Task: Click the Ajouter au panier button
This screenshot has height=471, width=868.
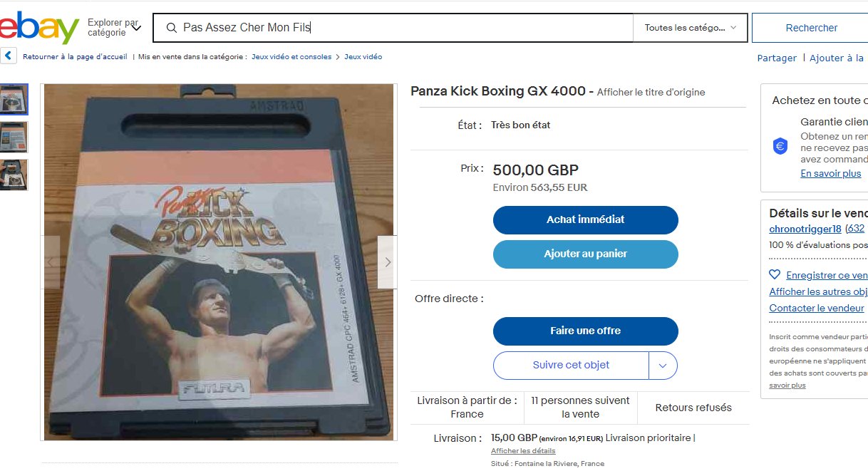Action: point(585,254)
